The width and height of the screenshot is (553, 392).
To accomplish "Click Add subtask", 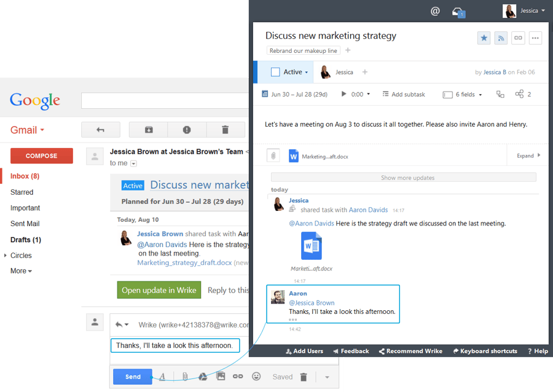I will pos(404,94).
